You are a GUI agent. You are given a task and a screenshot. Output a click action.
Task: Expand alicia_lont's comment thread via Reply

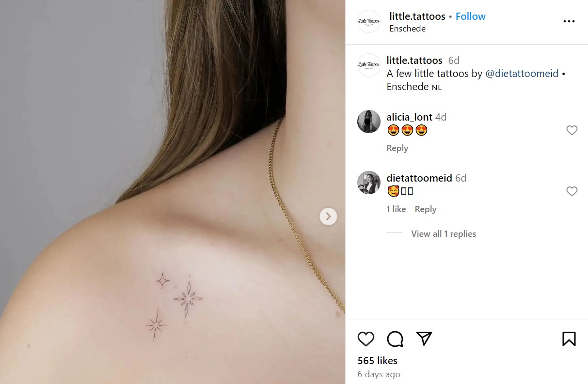397,148
